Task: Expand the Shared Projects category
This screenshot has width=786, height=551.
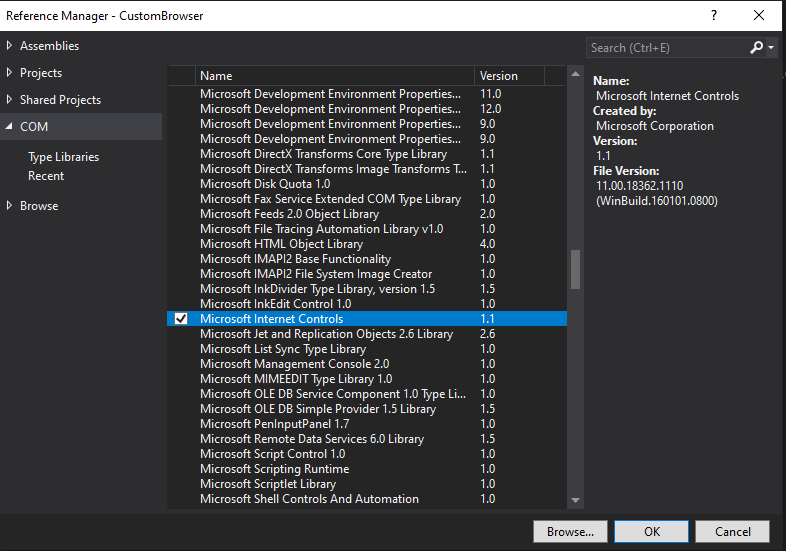Action: (10, 100)
